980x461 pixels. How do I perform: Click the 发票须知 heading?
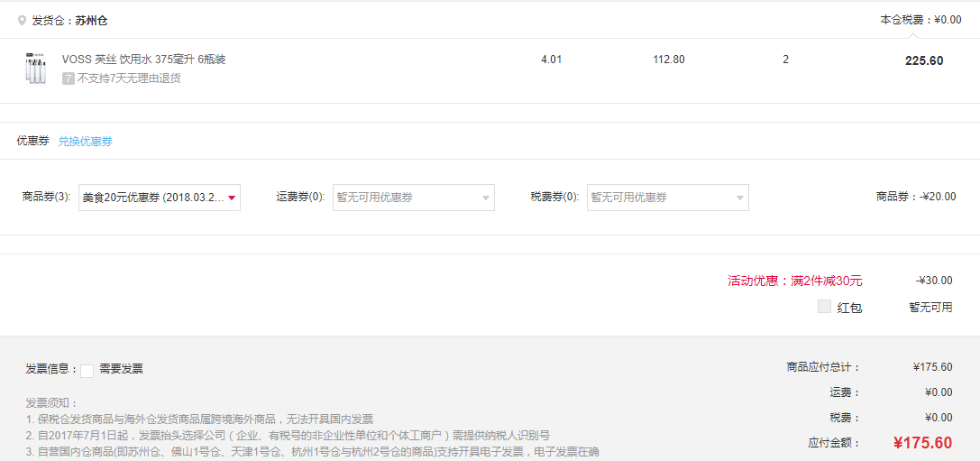coord(52,403)
